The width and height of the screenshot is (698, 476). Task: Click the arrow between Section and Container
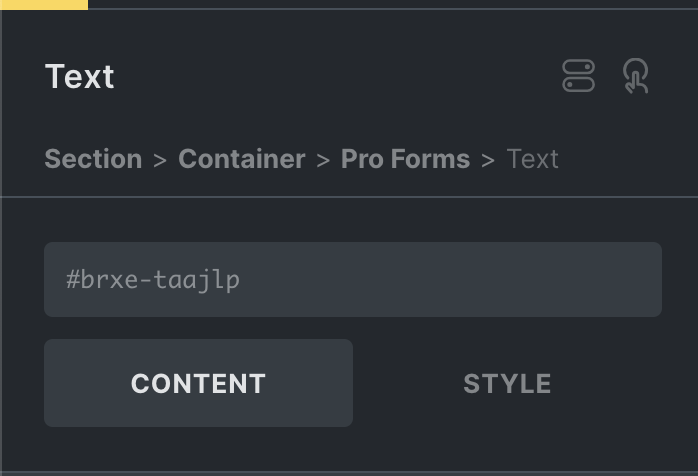[x=160, y=160]
